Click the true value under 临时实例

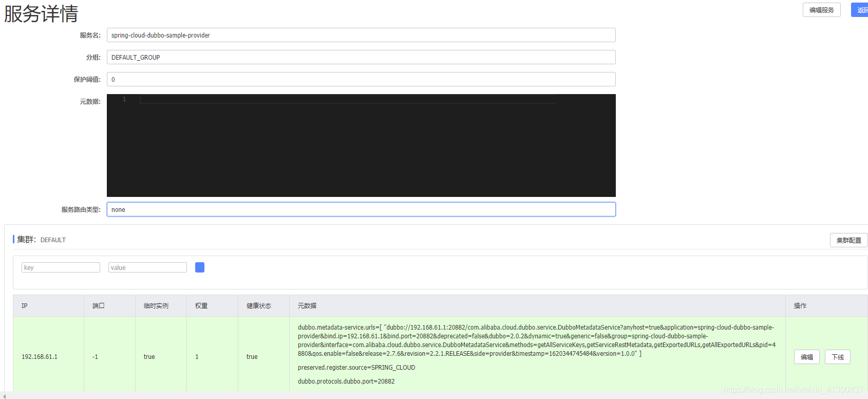point(149,357)
